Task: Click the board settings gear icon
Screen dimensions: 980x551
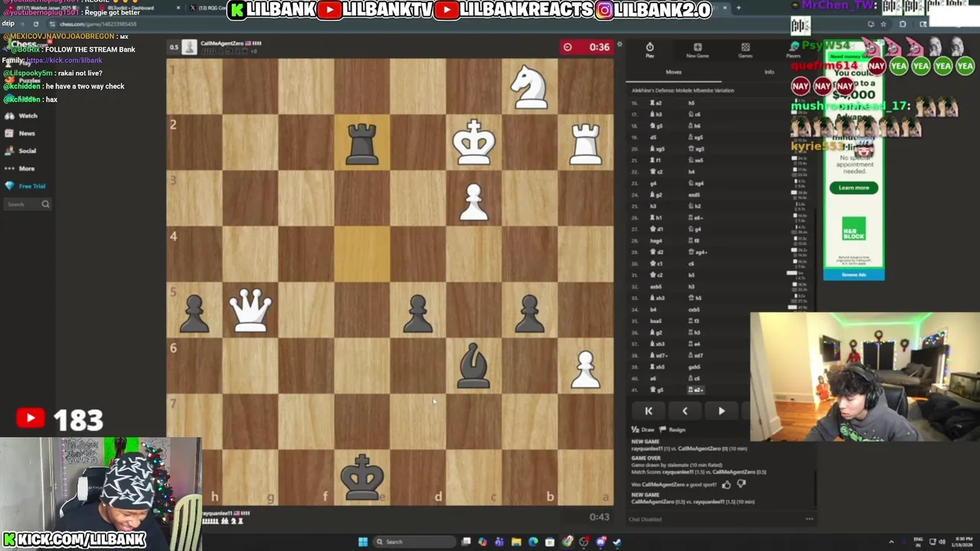Action: 619,45
